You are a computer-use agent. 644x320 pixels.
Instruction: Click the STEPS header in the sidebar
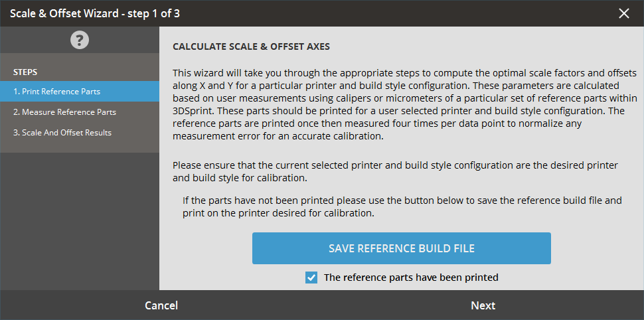tap(25, 72)
